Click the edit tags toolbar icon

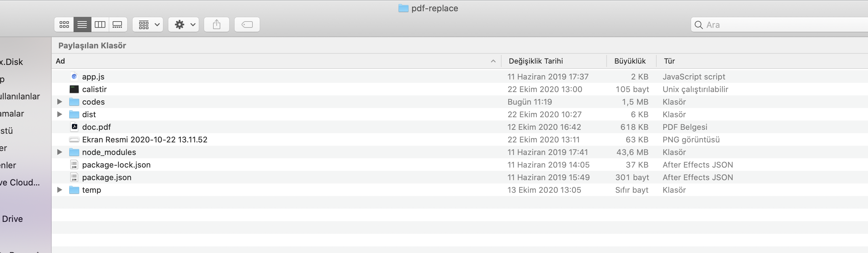pos(247,25)
